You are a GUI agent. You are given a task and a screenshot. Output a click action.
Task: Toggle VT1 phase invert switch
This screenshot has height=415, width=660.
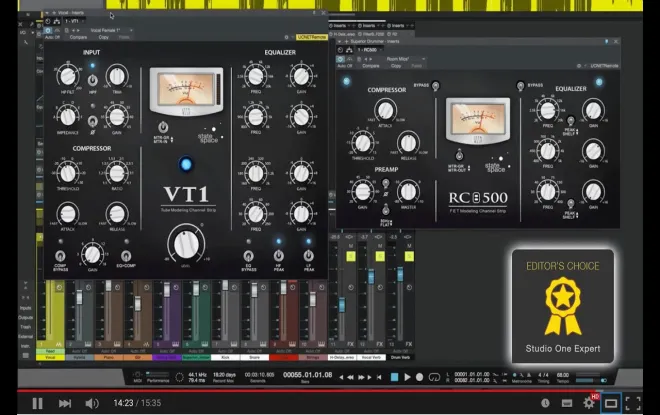93,122
